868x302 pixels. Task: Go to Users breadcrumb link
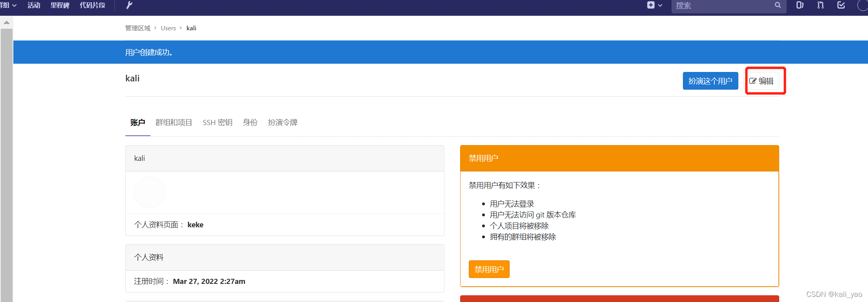click(168, 28)
